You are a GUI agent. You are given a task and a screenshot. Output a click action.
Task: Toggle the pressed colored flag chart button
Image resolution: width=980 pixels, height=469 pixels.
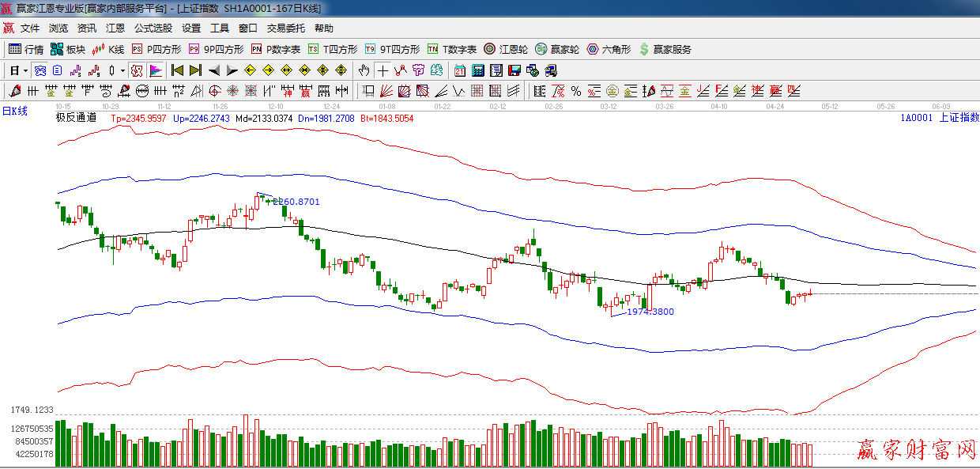pos(156,70)
